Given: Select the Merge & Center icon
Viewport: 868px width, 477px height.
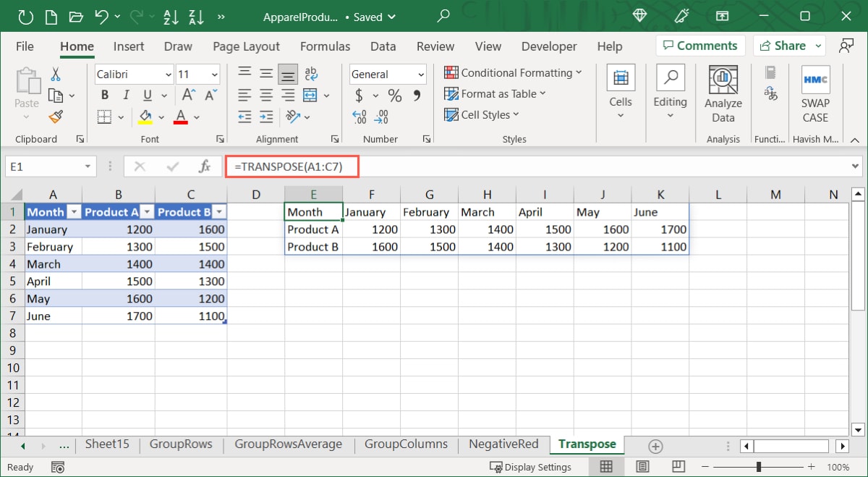Looking at the screenshot, I should pyautogui.click(x=311, y=95).
